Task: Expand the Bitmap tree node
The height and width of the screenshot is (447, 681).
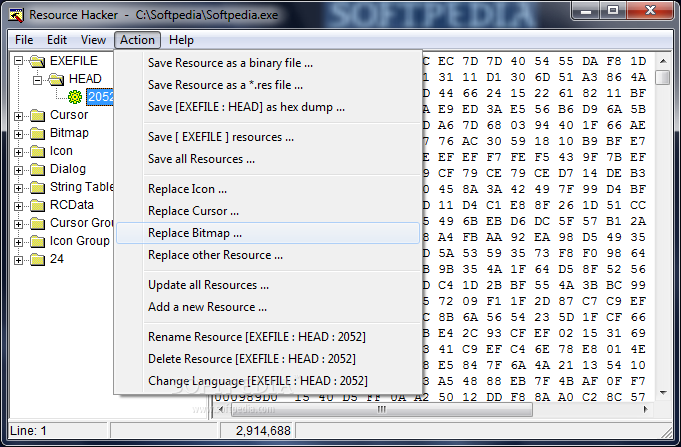Action: pyautogui.click(x=18, y=134)
